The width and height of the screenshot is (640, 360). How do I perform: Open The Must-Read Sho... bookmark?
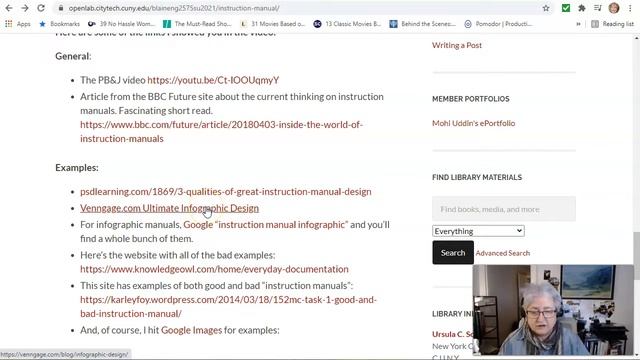coord(197,24)
